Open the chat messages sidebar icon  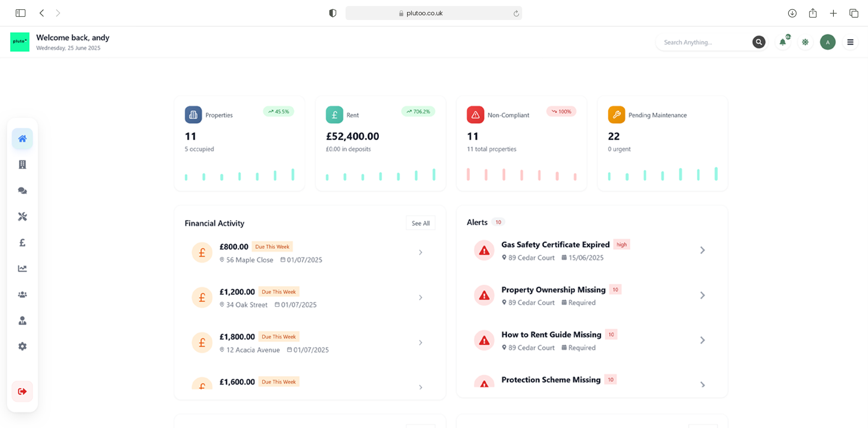[23, 190]
